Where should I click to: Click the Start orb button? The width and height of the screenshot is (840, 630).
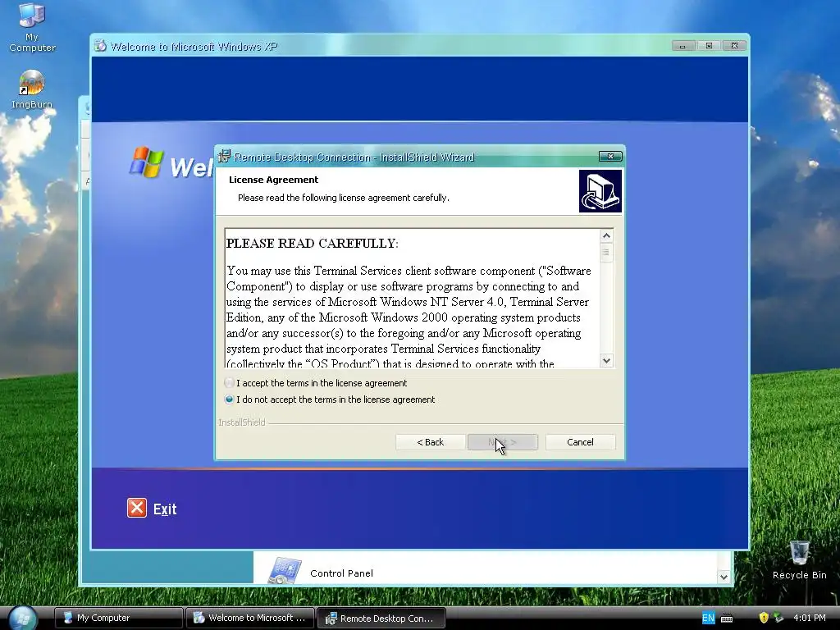click(x=22, y=618)
